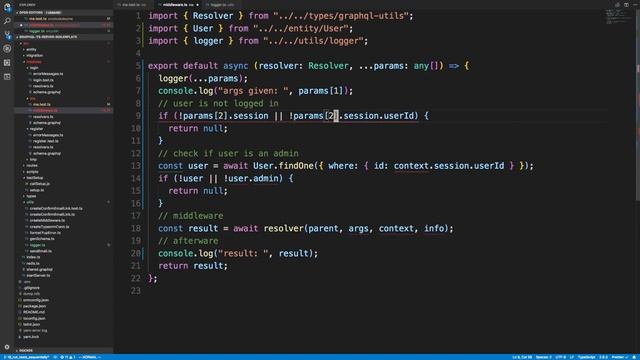
Task: Collapse the login folder
Action: 34,68
